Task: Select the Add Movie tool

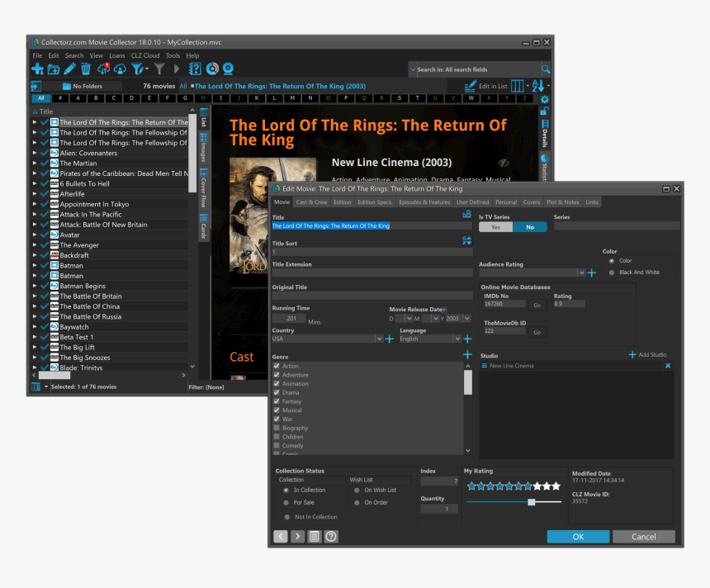Action: click(x=38, y=69)
